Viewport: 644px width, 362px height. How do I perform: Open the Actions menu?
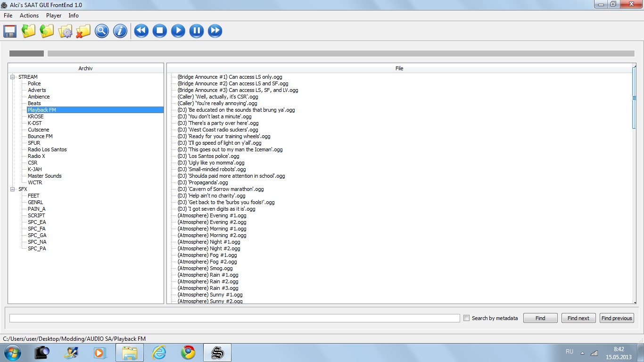pos(29,16)
